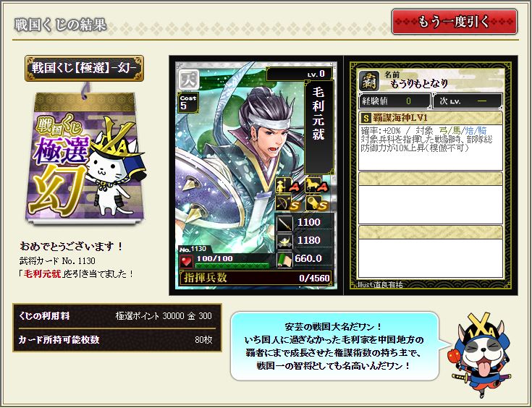532x408 pixels.
Task: Click the red heart HP icon
Action: (x=186, y=262)
